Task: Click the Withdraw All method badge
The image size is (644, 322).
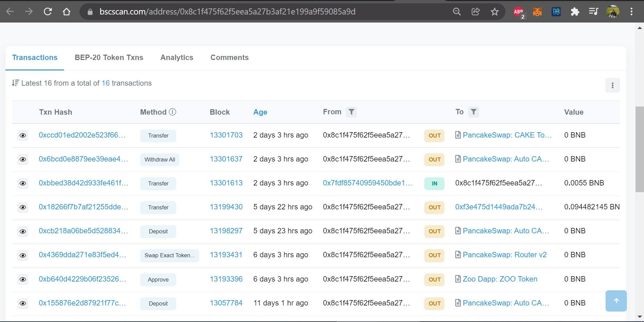Action: coord(160,159)
